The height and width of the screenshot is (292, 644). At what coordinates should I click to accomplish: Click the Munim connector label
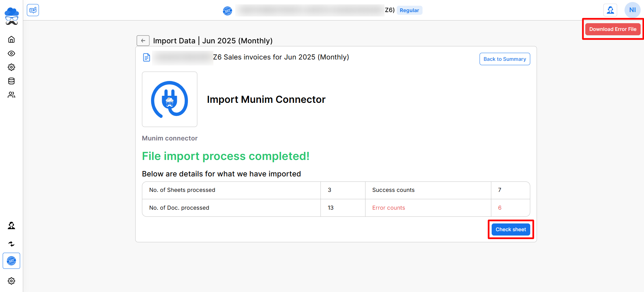tap(170, 138)
